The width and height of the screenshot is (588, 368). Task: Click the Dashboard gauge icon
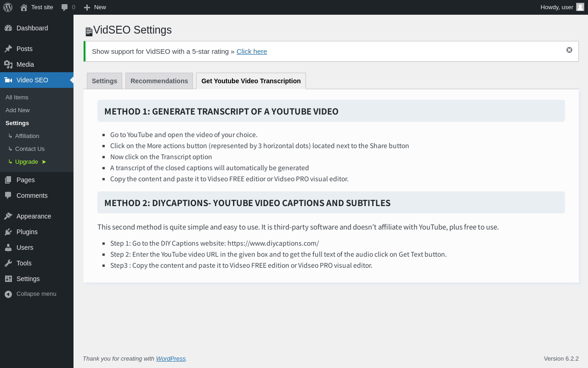(8, 28)
